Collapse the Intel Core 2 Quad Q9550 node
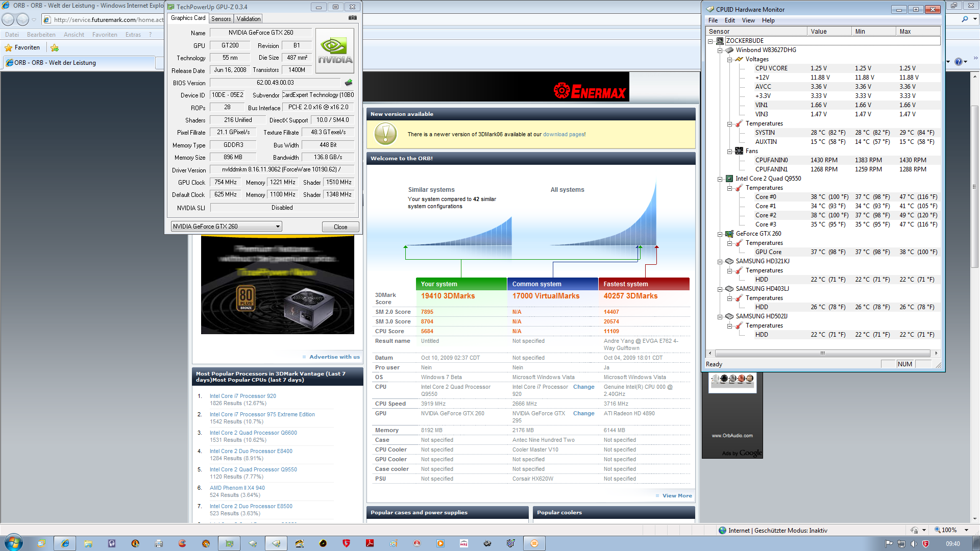The height and width of the screenshot is (551, 980). 720,179
